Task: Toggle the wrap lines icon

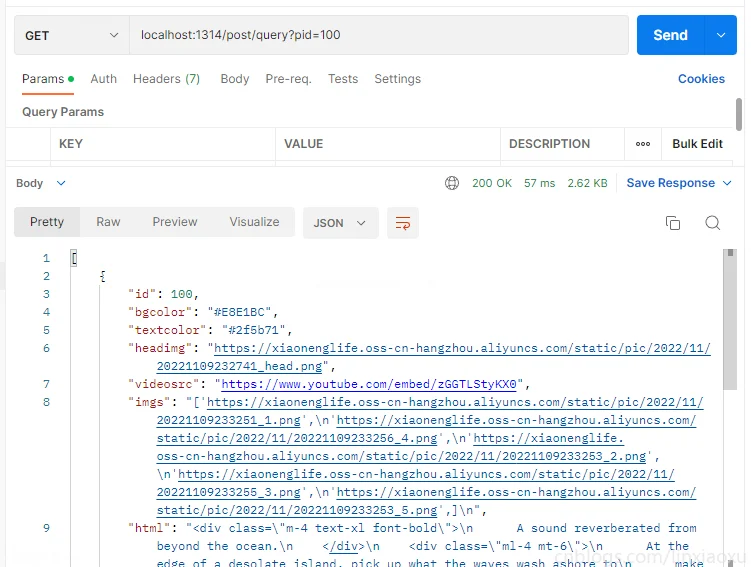Action: [x=403, y=223]
